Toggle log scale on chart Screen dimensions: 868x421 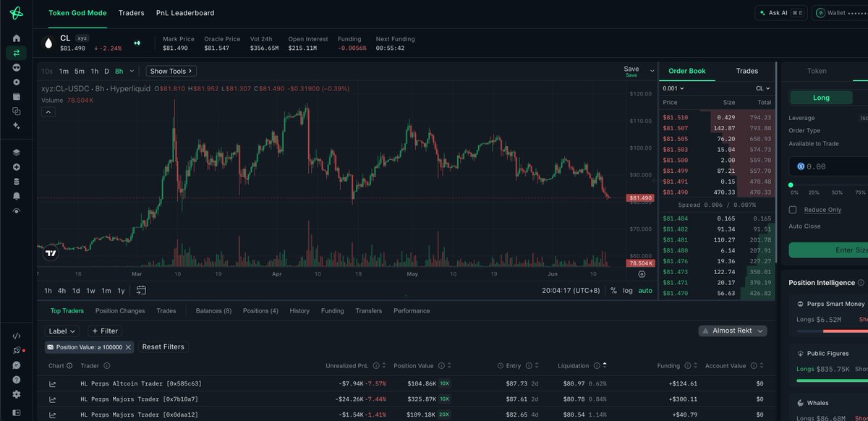click(x=627, y=290)
